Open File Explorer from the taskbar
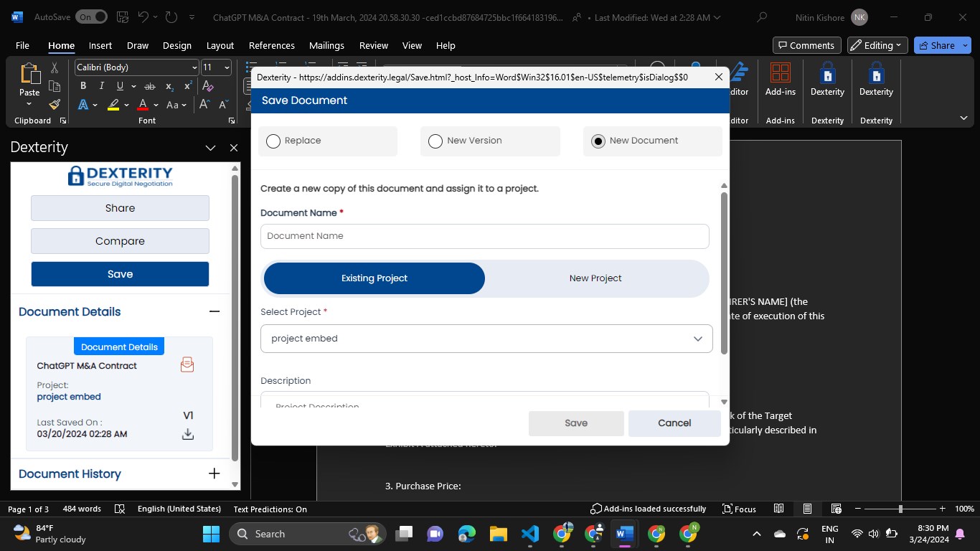 click(499, 534)
